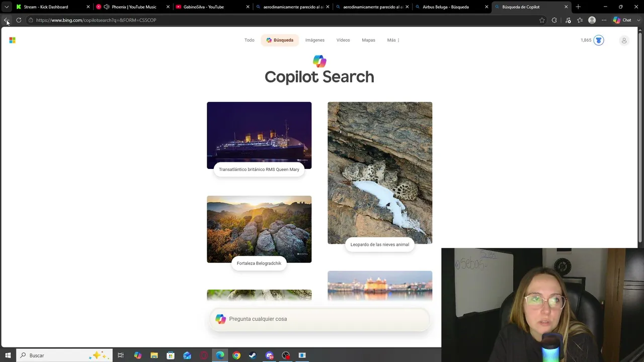
Task: Open the golden temple image at bottom
Action: (x=380, y=286)
